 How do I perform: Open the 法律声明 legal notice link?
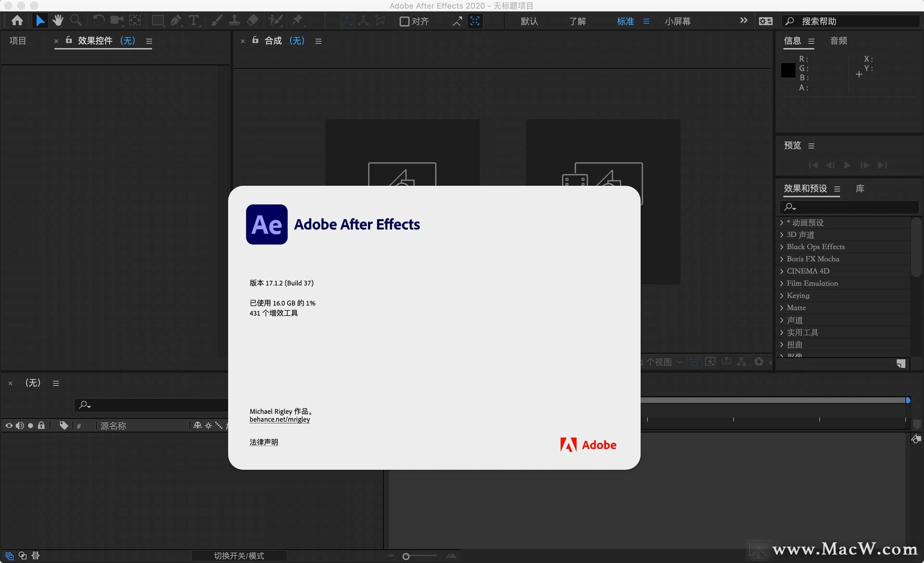pos(264,442)
